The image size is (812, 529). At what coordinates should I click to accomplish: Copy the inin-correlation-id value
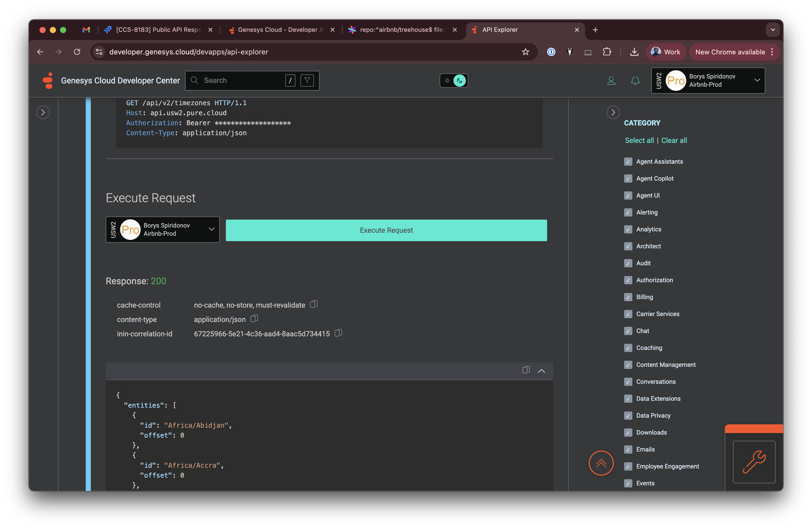338,333
